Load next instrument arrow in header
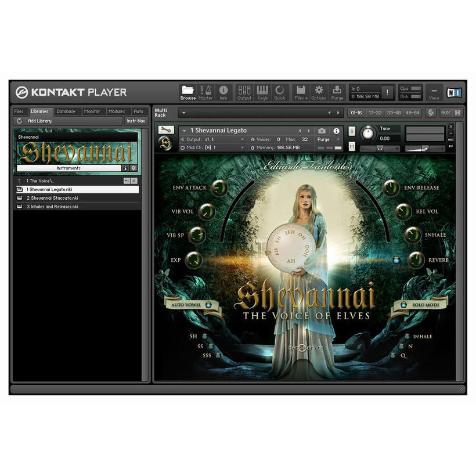The width and height of the screenshot is (476, 476). tap(309, 131)
